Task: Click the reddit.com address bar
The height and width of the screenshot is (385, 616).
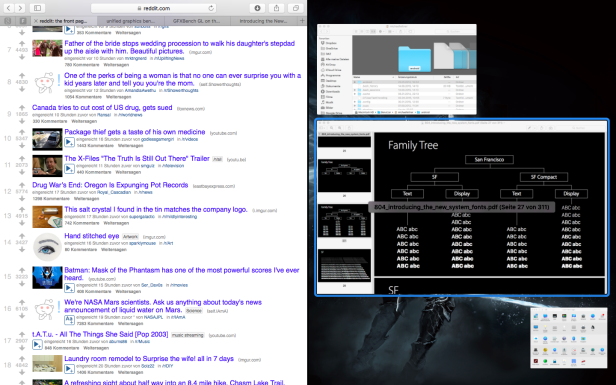Action: (x=154, y=8)
